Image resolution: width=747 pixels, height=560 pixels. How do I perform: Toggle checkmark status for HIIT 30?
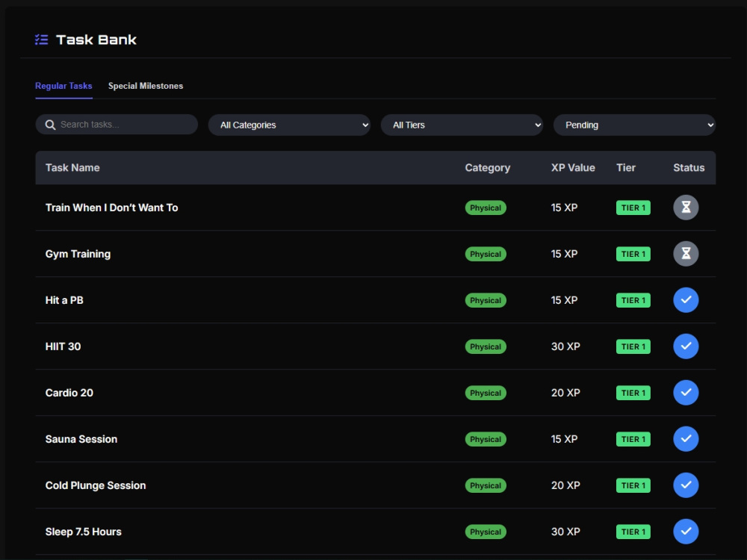pyautogui.click(x=686, y=346)
